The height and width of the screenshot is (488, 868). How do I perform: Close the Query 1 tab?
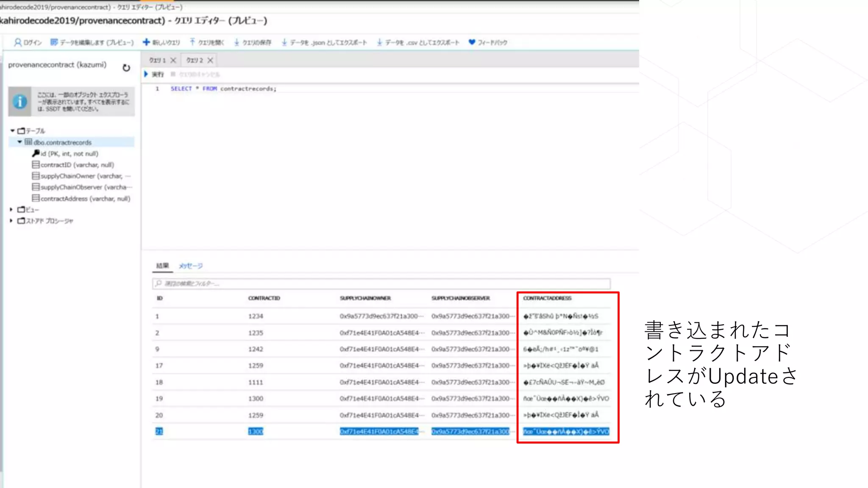tap(173, 60)
